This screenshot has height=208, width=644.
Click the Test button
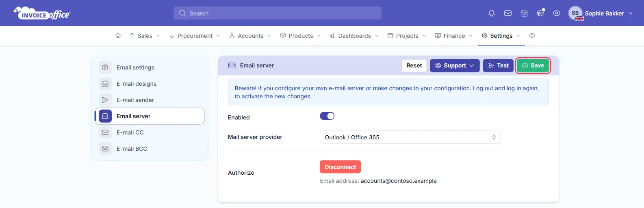tap(498, 65)
